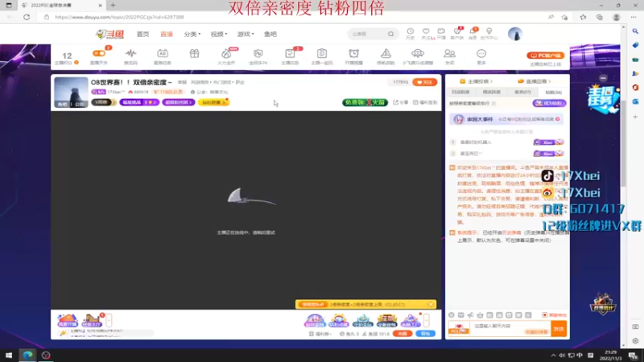Viewport: 644px width, 362px height.
Task: Switch to the 钻粉(36) tab
Action: tap(553, 93)
